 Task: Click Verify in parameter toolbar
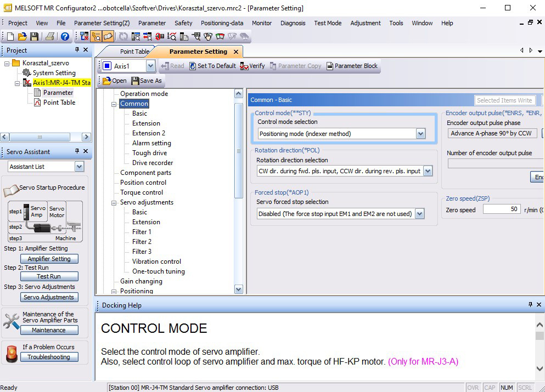coord(252,66)
